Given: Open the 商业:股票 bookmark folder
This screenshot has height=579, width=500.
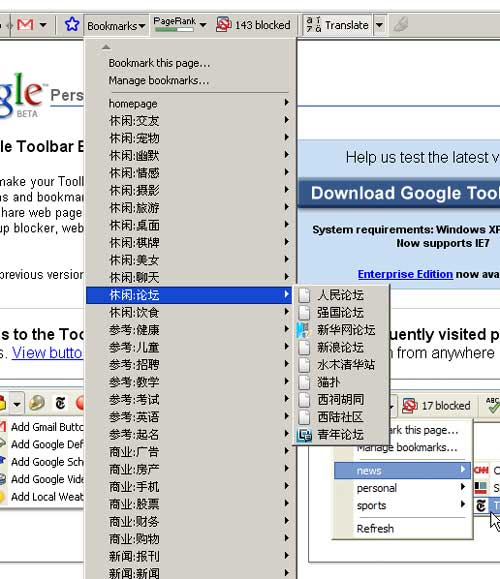Looking at the screenshot, I should (189, 504).
